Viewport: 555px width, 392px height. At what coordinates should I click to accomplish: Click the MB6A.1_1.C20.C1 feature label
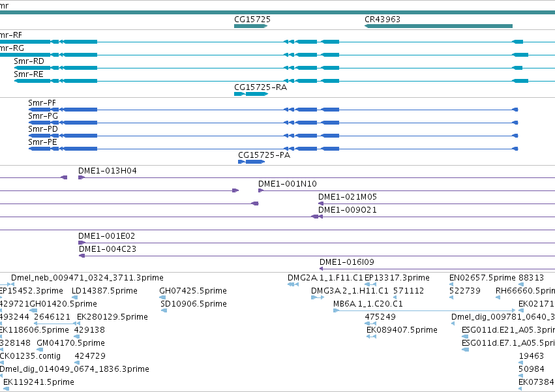click(x=368, y=304)
